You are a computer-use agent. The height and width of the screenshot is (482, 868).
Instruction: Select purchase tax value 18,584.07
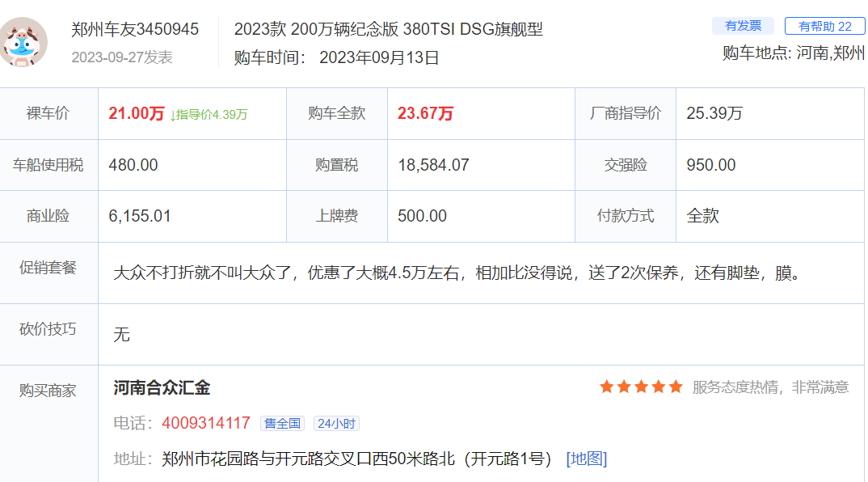click(x=433, y=165)
